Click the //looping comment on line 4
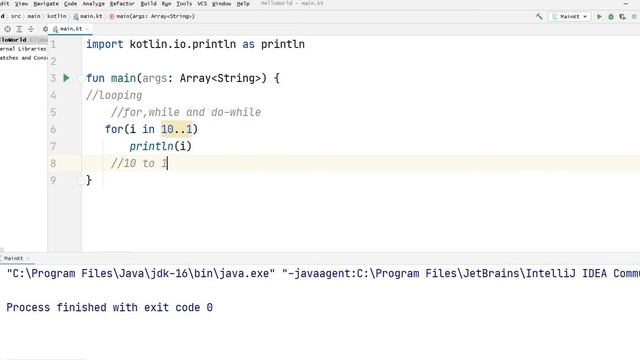The image size is (640, 360). (114, 95)
